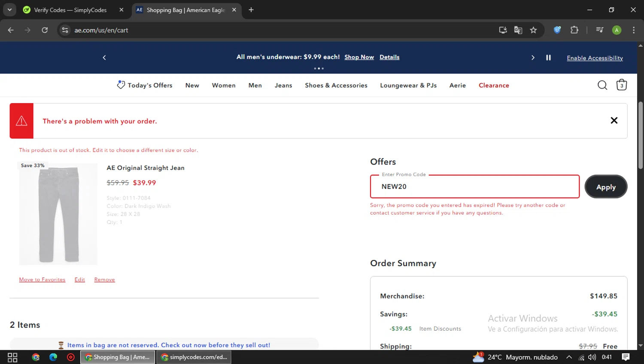The width and height of the screenshot is (644, 364).
Task: Open the Clearance menu
Action: (x=494, y=85)
